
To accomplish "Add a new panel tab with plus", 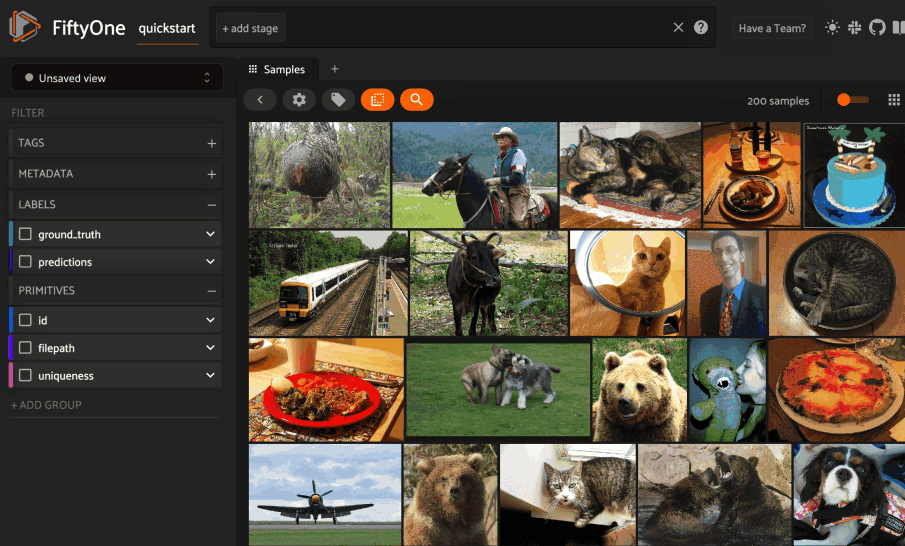I will tap(335, 69).
